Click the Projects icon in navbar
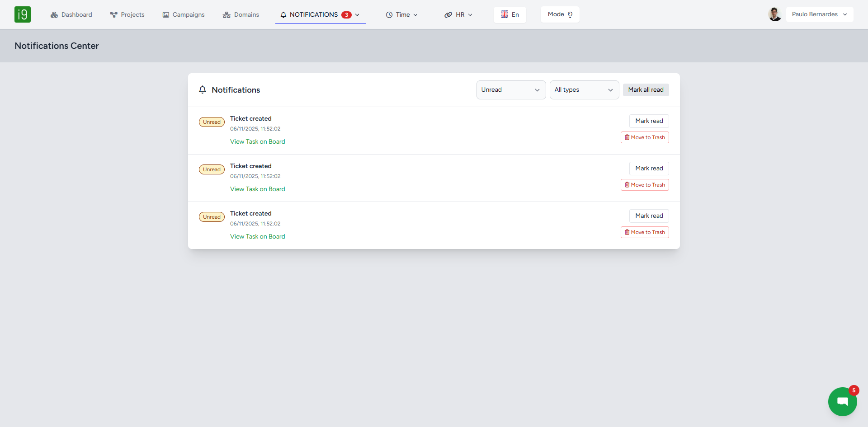 113,15
